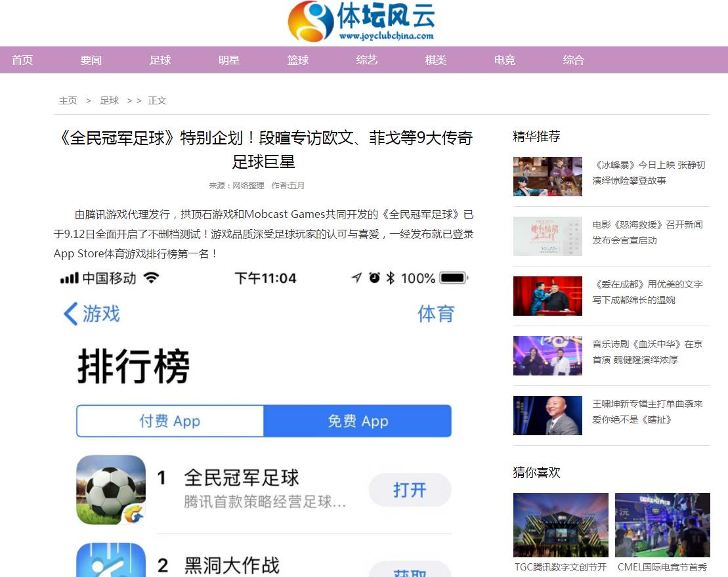Click the 足球 breadcrumb link
Viewport: 728px width, 577px height.
pos(109,100)
